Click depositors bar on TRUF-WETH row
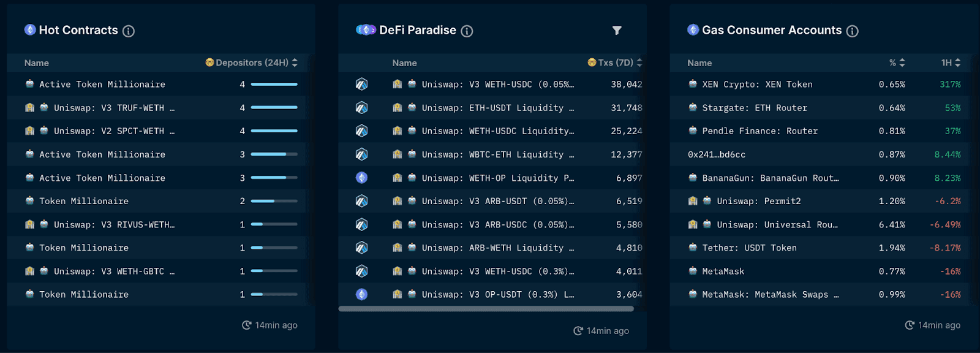Screen dimensions: 980x353 [x=274, y=107]
